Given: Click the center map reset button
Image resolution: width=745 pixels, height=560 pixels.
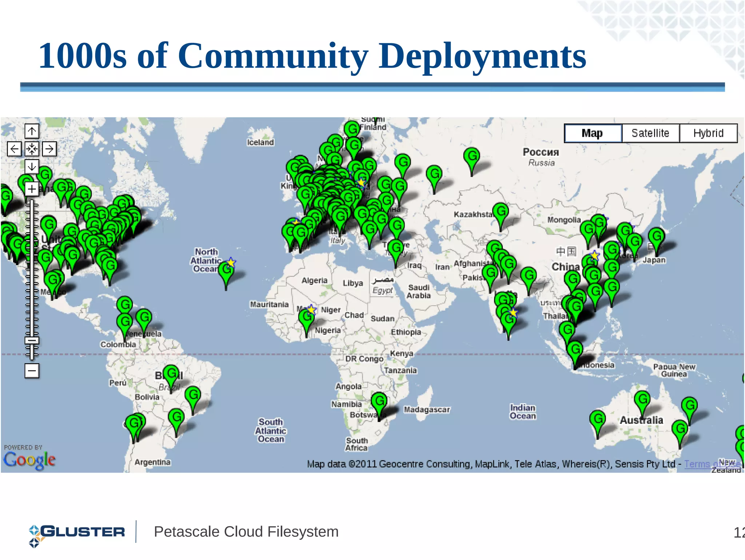Looking at the screenshot, I should tap(32, 149).
